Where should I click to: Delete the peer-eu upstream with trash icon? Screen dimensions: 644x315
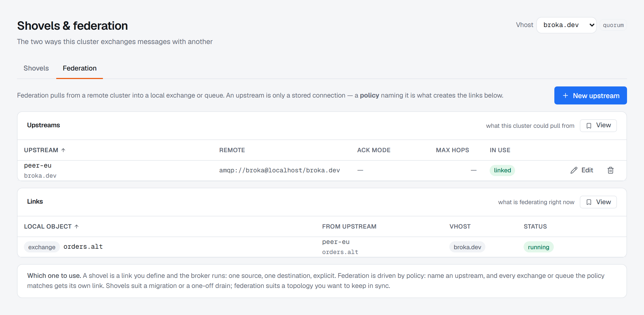click(x=610, y=170)
